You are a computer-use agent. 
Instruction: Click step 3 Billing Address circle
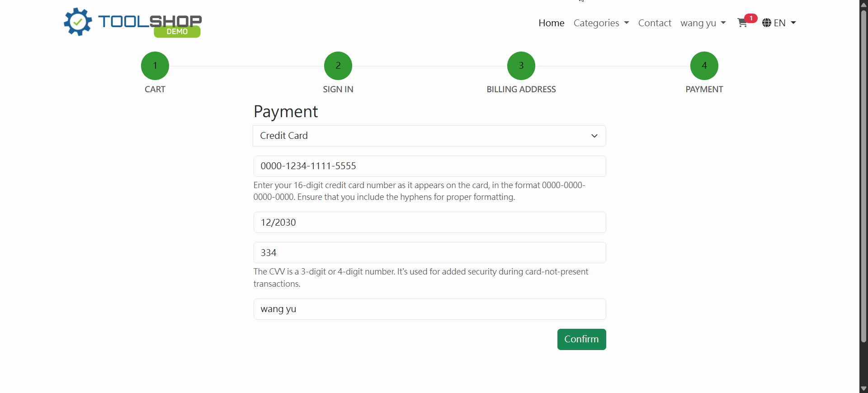click(x=521, y=66)
